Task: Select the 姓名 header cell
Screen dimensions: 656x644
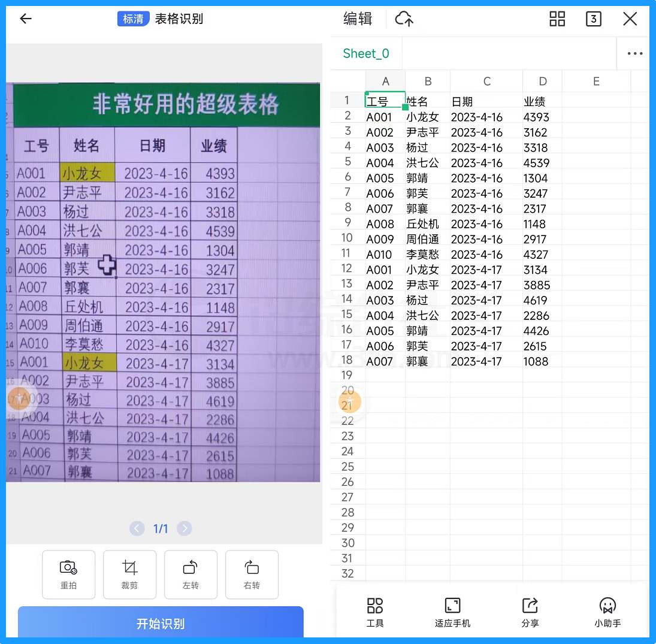Action: [428, 101]
